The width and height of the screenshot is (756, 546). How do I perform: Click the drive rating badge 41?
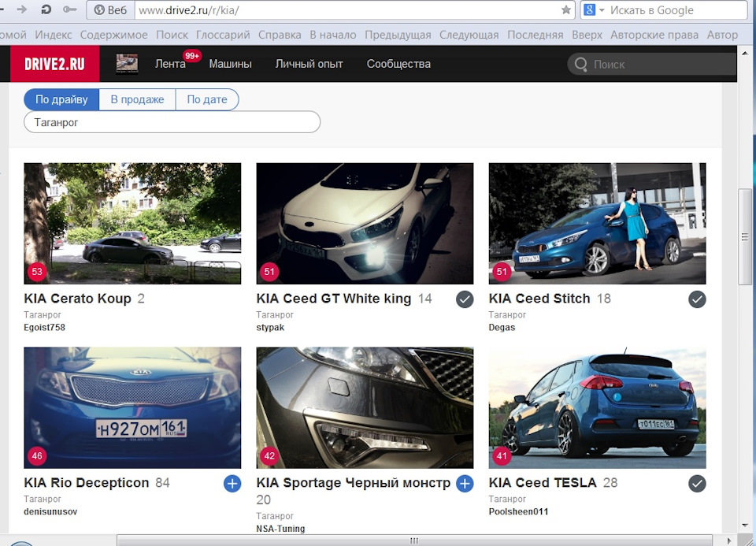tap(502, 456)
